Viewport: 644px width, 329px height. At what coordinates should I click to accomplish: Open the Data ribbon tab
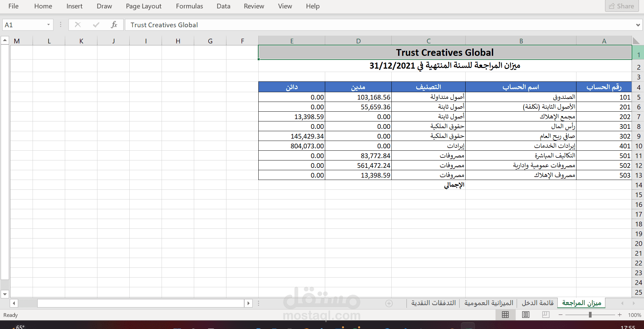click(x=223, y=6)
